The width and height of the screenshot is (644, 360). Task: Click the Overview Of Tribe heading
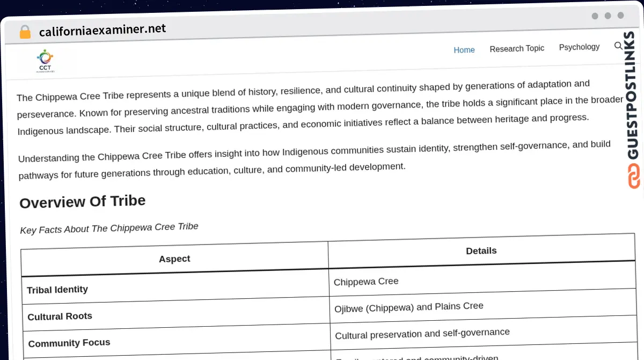click(x=83, y=202)
